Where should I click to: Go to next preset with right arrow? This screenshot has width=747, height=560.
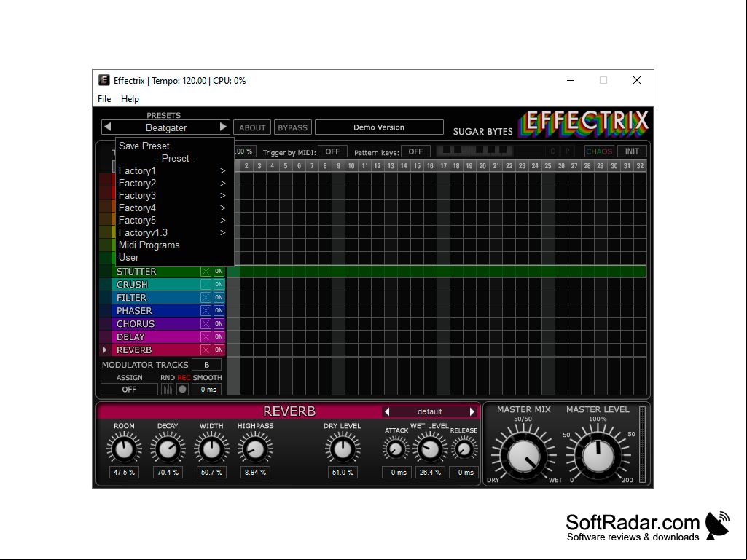[223, 127]
